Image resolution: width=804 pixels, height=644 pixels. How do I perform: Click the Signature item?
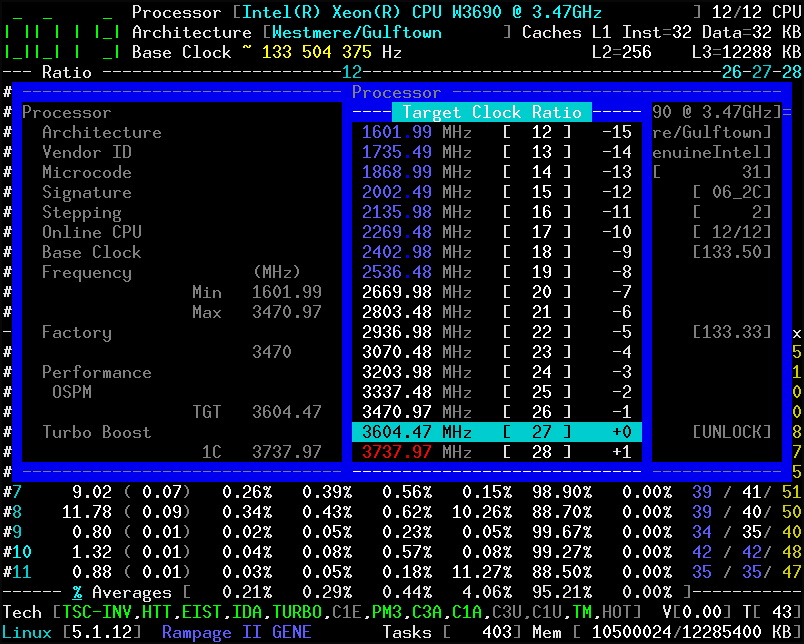(x=87, y=193)
